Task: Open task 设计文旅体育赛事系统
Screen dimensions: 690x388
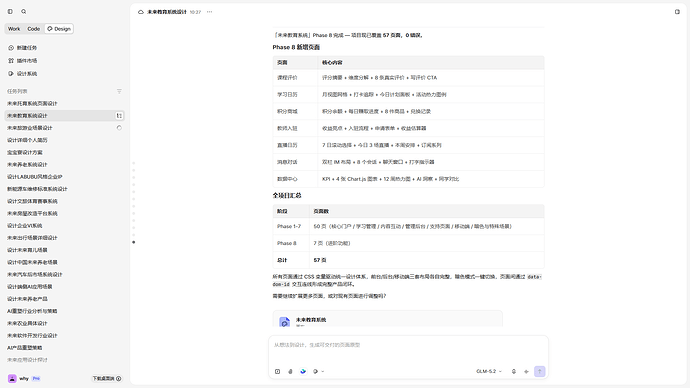Action: (x=64, y=201)
